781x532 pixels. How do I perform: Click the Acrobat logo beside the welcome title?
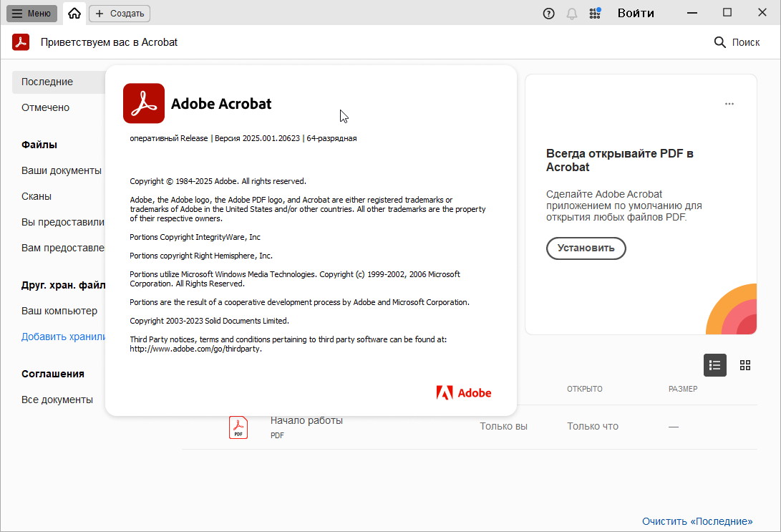pyautogui.click(x=21, y=42)
